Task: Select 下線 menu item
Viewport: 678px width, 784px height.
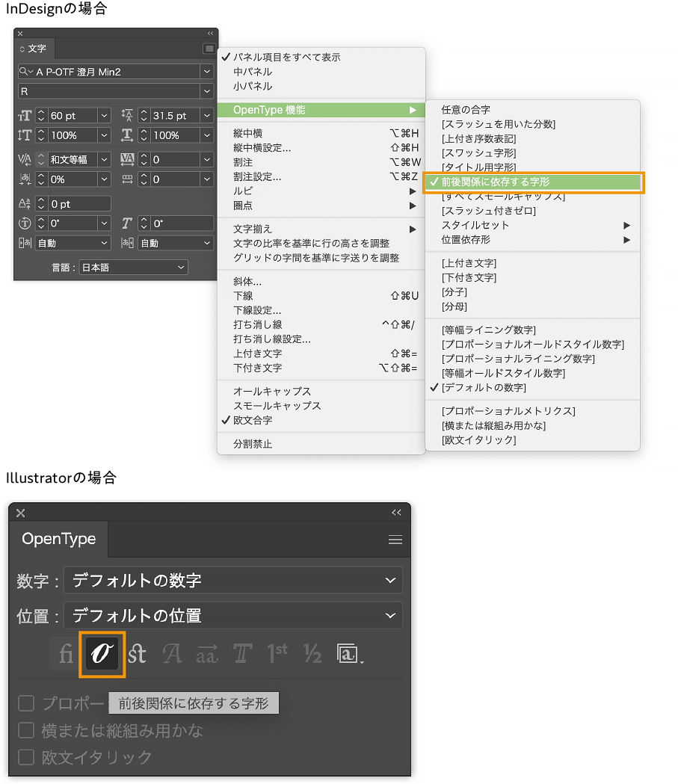Action: [x=321, y=296]
